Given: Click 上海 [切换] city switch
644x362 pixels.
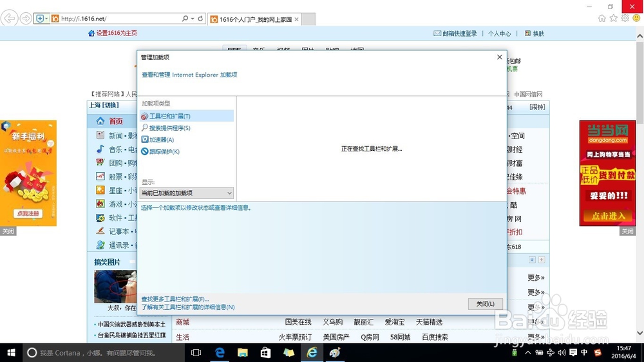Looking at the screenshot, I should point(104,105).
